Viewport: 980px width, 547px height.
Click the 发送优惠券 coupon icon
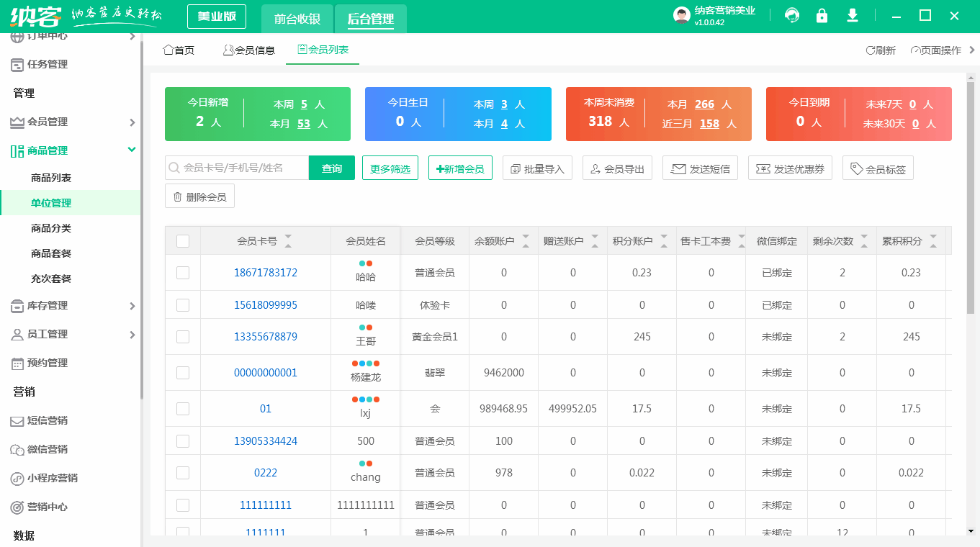(x=790, y=168)
